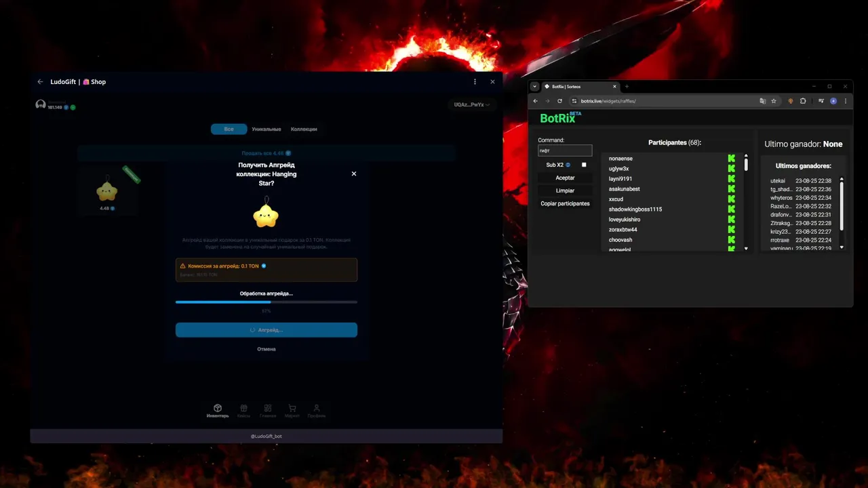
Task: Cancel with the Отмена link
Action: point(267,349)
